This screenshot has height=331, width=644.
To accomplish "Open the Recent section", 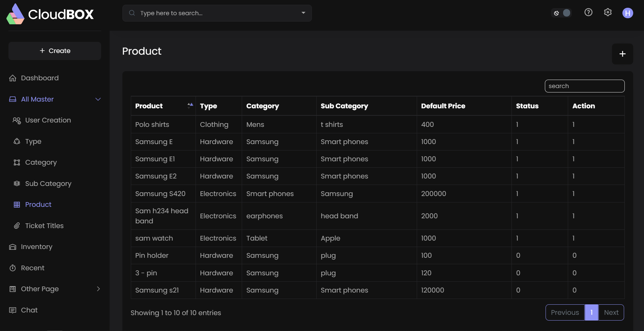I will 33,268.
